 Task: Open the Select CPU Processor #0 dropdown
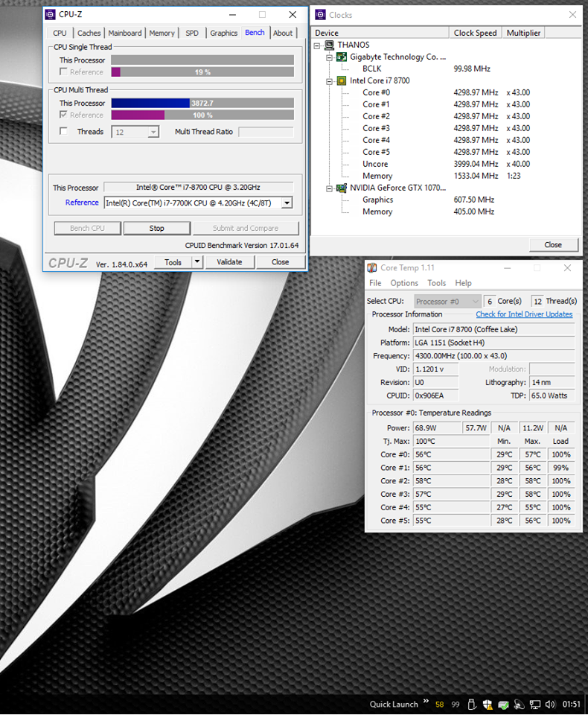tap(447, 302)
